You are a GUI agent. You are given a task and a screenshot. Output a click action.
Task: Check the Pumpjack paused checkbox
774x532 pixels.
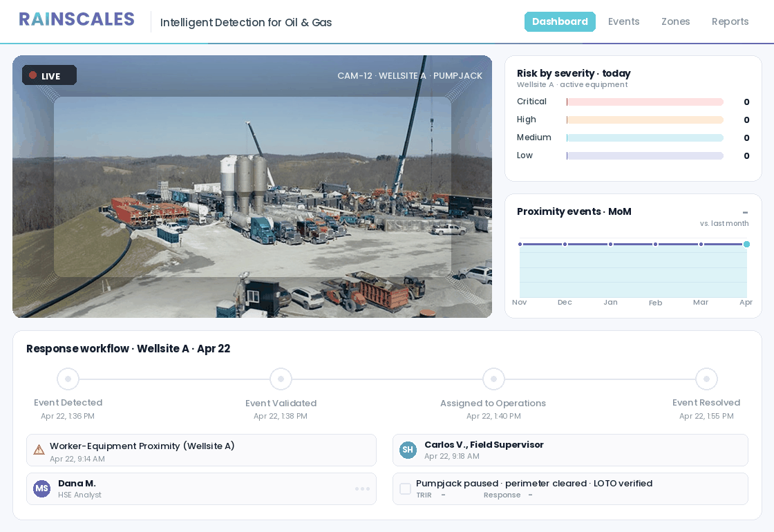coord(405,488)
